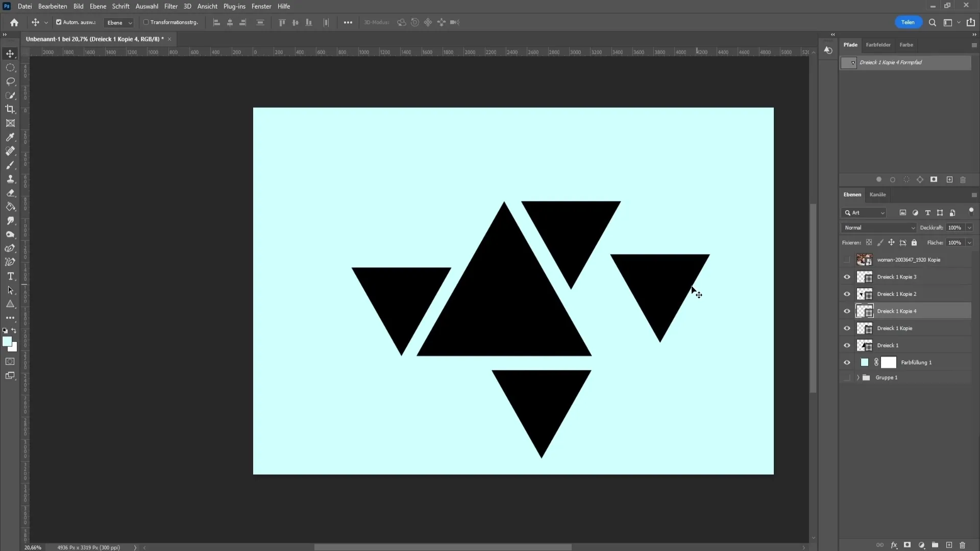
Task: Select the Clone Stamp tool
Action: click(x=10, y=179)
